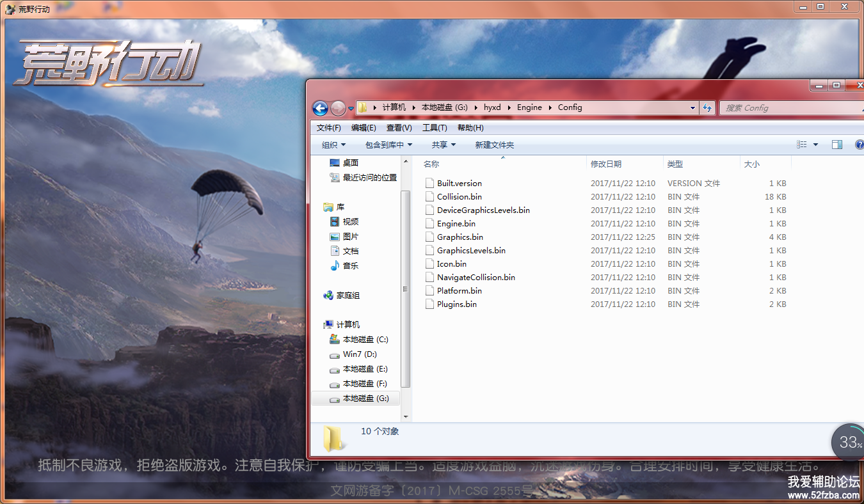Click the refresh button beside address bar
Viewport: 864px width, 504px height.
click(x=707, y=108)
